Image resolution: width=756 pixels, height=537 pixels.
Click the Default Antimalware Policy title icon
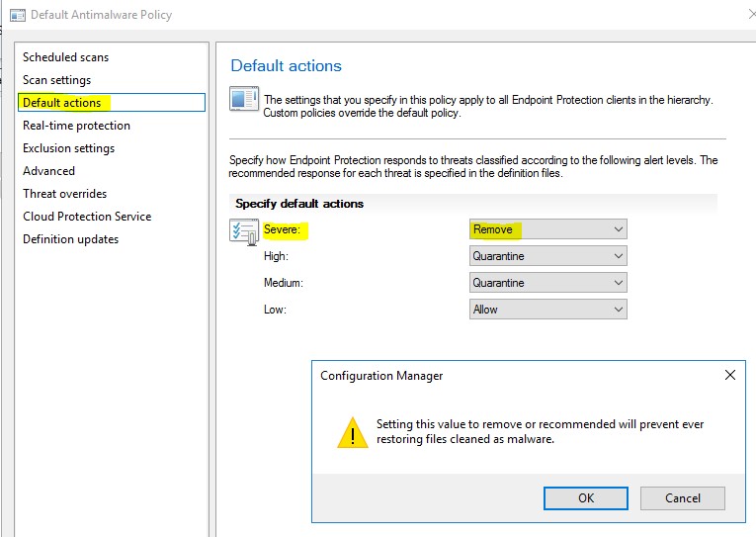tap(18, 16)
